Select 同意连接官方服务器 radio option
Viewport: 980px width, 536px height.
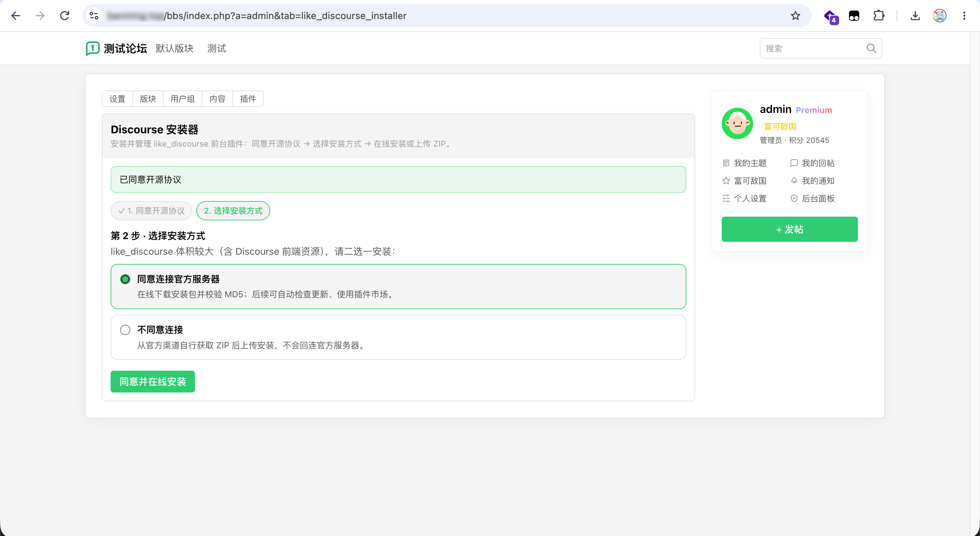[125, 280]
